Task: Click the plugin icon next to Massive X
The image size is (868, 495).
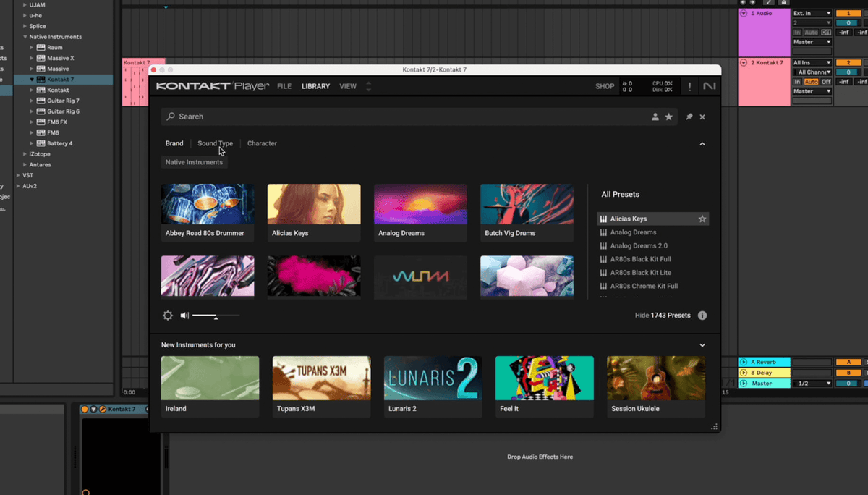Action: pos(41,58)
